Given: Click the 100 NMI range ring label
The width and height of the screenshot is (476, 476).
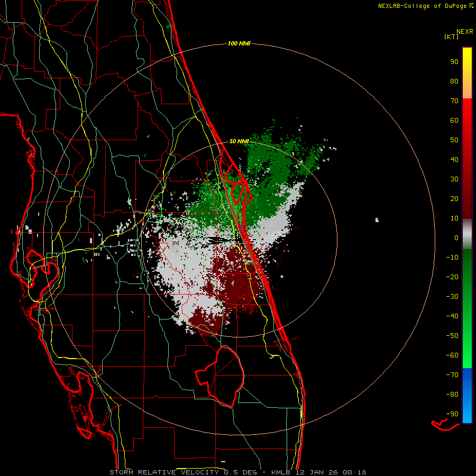Looking at the screenshot, I should 239,44.
